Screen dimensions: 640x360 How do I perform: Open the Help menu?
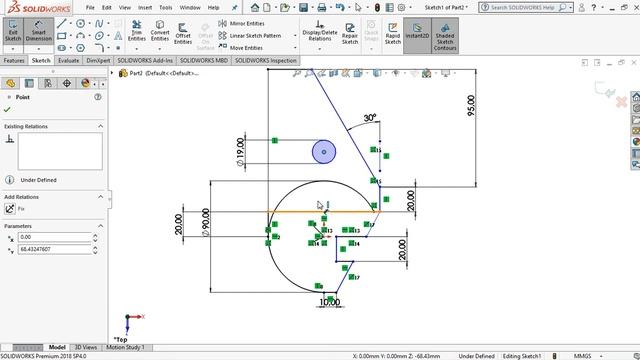(x=213, y=7)
